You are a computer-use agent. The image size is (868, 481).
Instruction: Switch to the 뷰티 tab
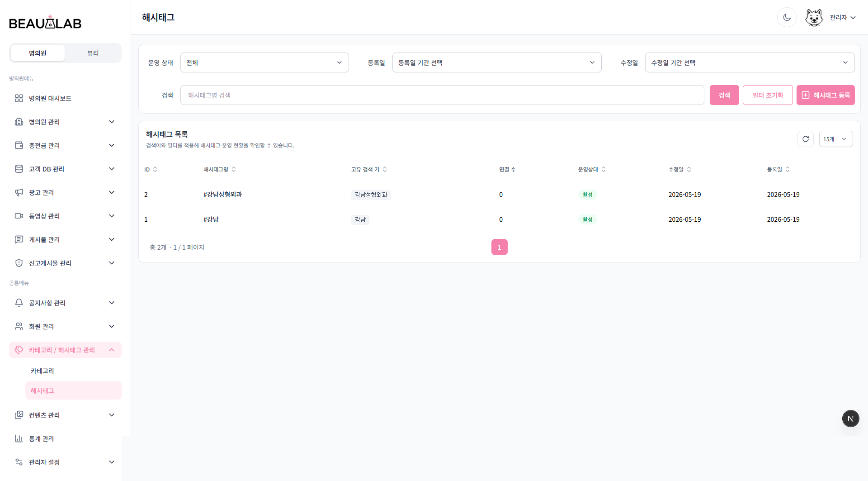93,53
